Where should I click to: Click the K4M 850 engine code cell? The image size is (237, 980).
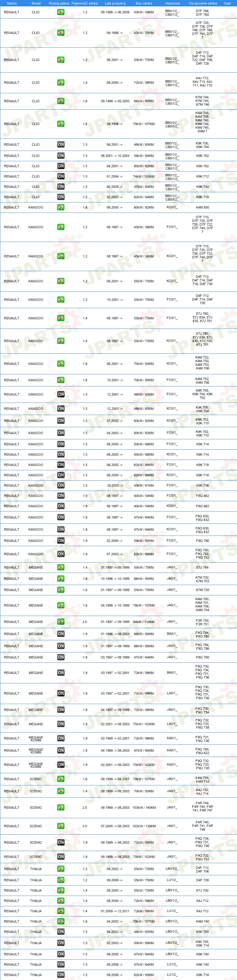coord(202,207)
